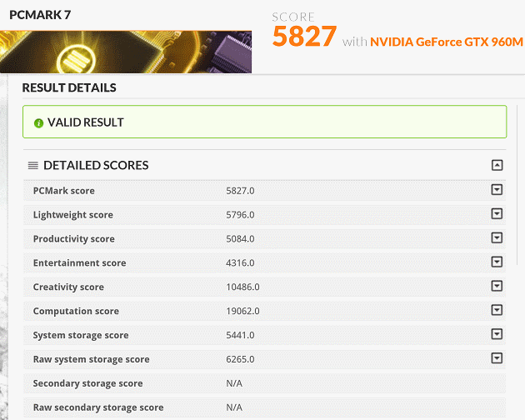This screenshot has width=525, height=420.
Task: Select the System storage score label
Action: click(x=81, y=335)
